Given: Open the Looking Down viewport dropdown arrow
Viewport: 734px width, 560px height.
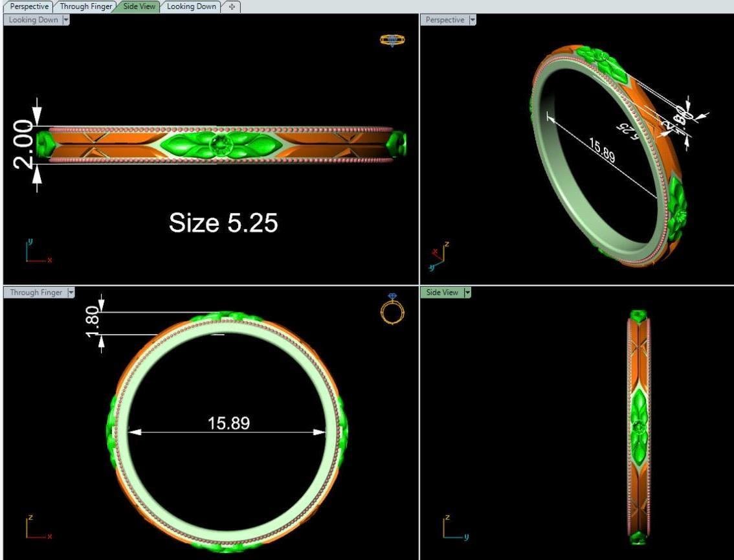Looking at the screenshot, I should point(66,20).
